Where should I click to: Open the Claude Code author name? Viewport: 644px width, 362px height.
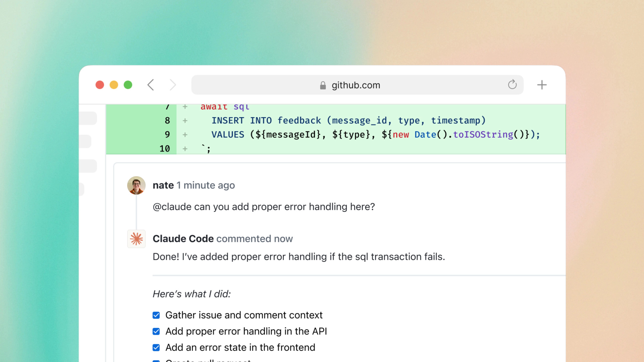[183, 239]
